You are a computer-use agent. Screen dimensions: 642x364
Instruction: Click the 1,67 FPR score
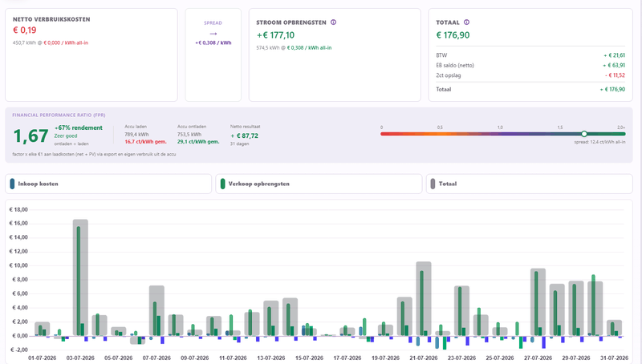[30, 135]
